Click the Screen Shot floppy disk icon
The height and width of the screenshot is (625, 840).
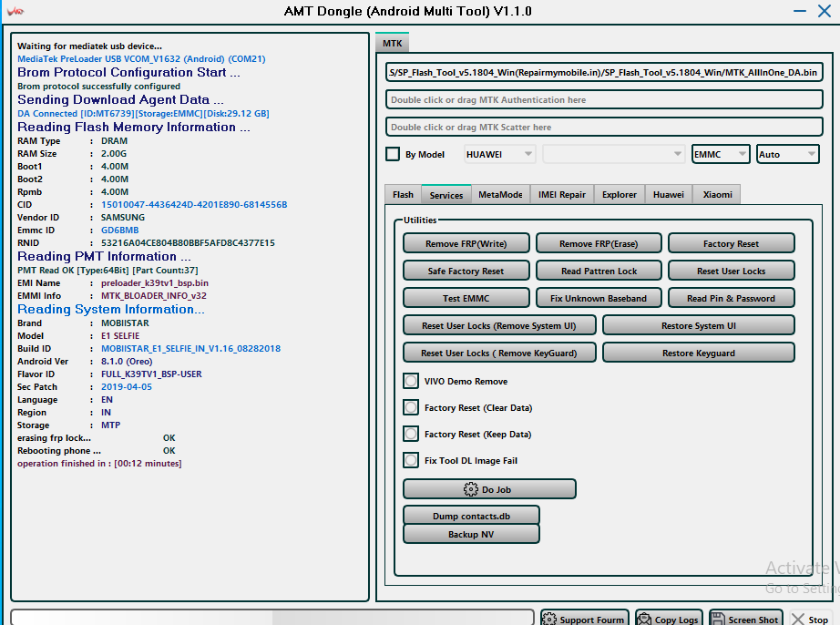pyautogui.click(x=719, y=620)
